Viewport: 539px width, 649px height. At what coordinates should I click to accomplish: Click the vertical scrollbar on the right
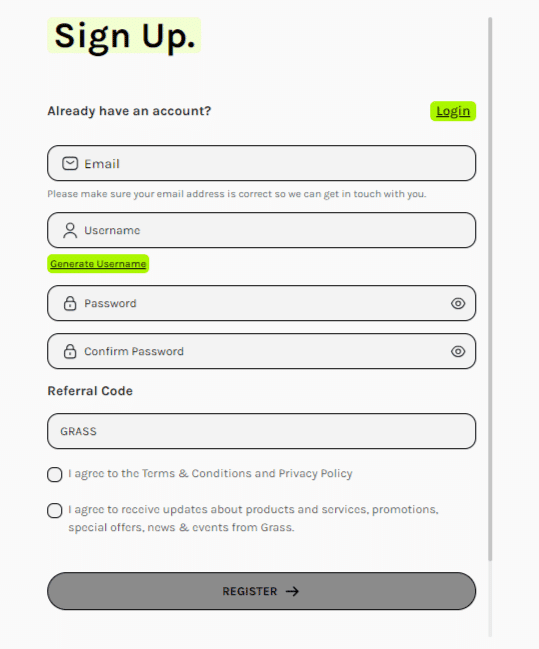pyautogui.click(x=490, y=289)
